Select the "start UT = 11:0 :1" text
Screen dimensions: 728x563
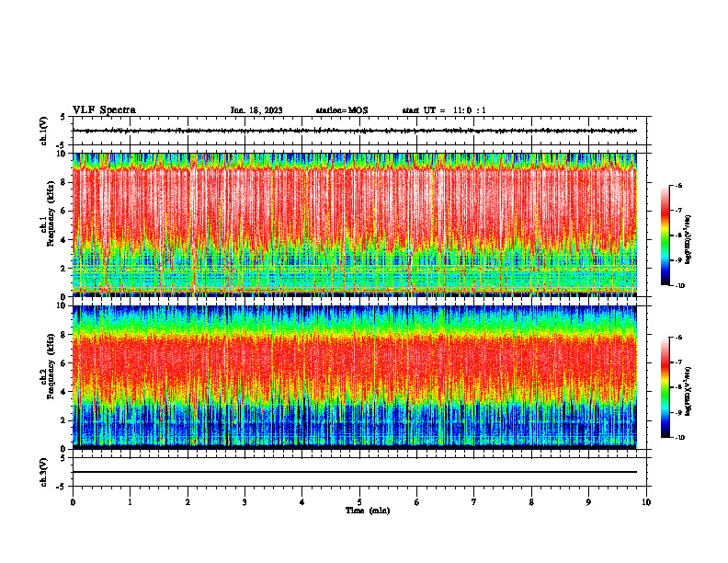[x=444, y=110]
